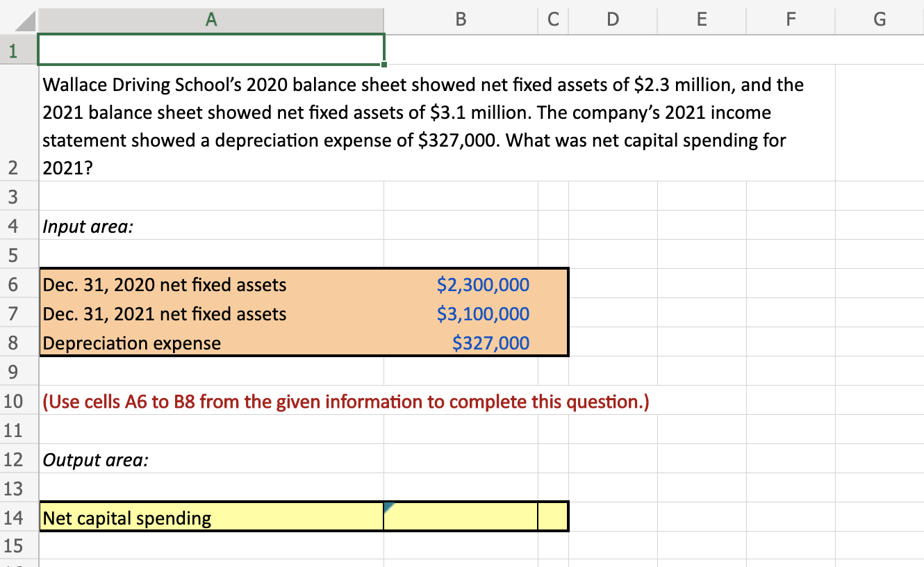Viewport: 924px width, 567px height.
Task: Select column D header
Action: pos(612,19)
